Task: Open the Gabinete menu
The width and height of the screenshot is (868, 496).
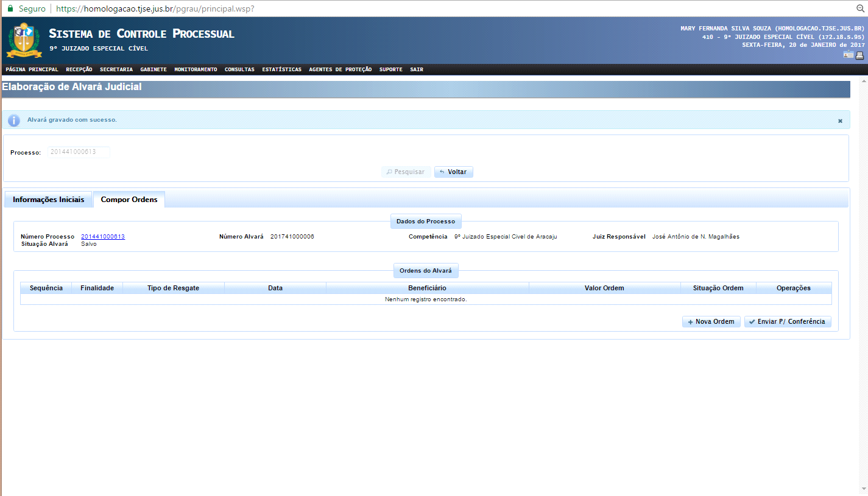Action: [153, 69]
